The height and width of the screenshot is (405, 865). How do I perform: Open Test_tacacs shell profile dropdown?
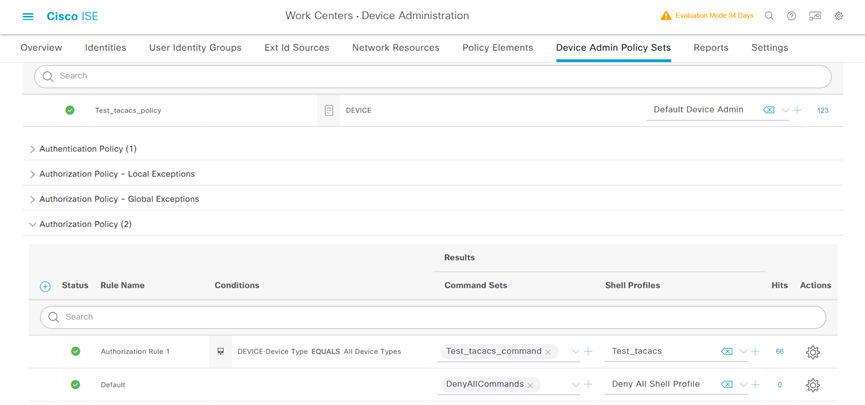point(743,351)
